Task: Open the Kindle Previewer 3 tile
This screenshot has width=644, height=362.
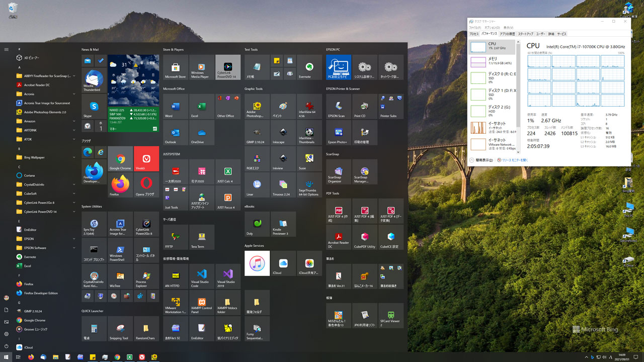Action: coord(283,224)
